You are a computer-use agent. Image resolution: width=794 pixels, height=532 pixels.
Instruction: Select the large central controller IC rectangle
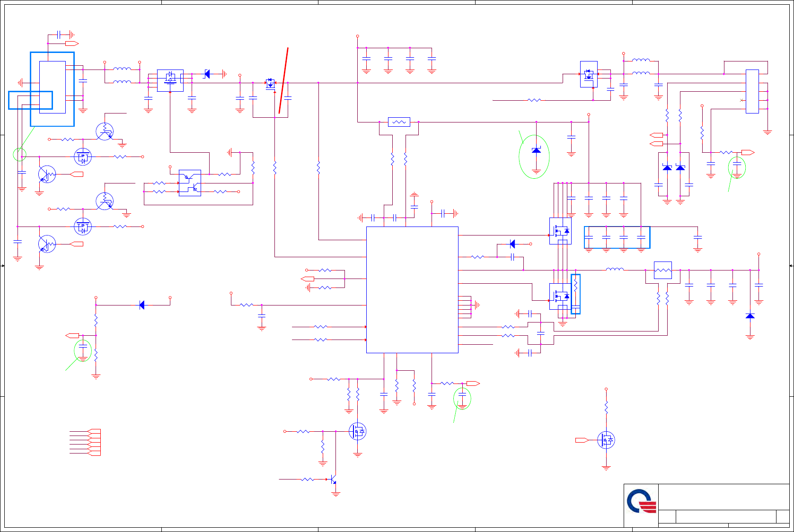coord(412,289)
